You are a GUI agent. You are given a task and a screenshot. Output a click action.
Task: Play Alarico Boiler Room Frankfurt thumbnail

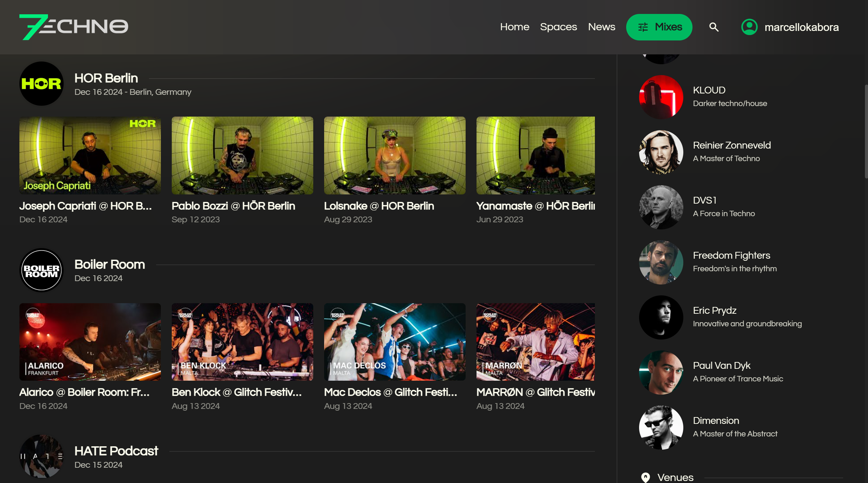coord(90,342)
